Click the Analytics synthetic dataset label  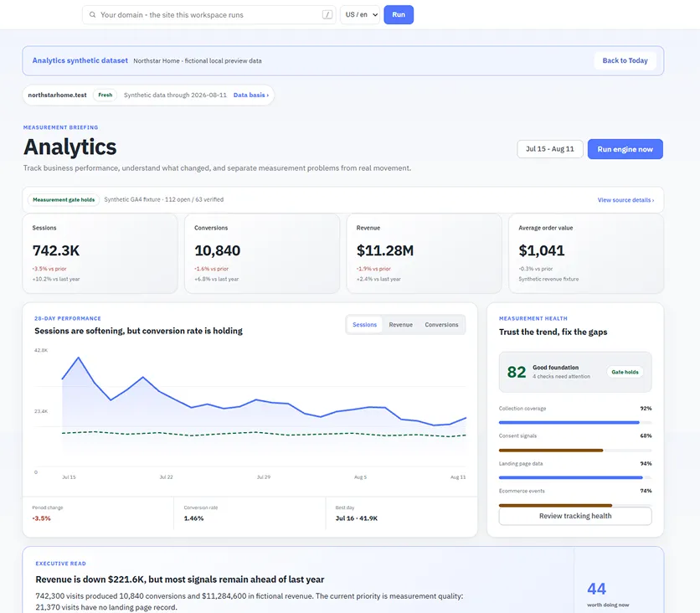[x=80, y=60]
